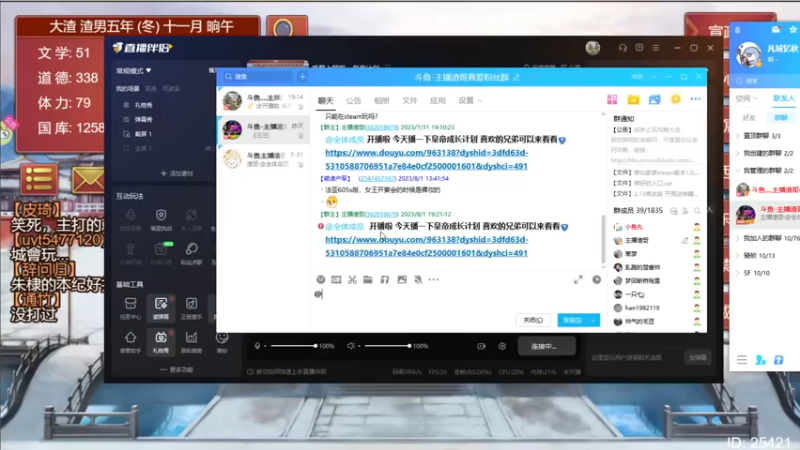Search members magnifier icon in member list
This screenshot has height=450, width=800.
(x=697, y=211)
